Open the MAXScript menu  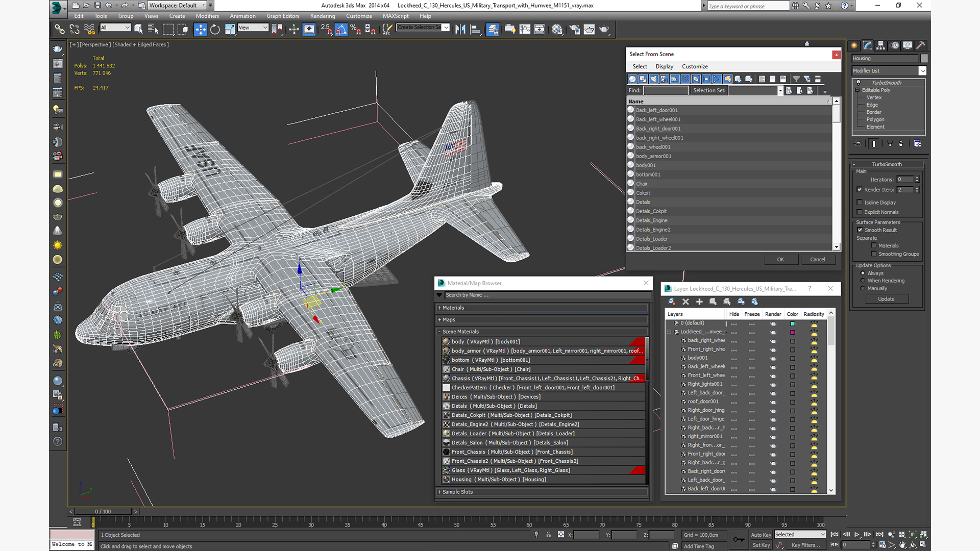396,16
